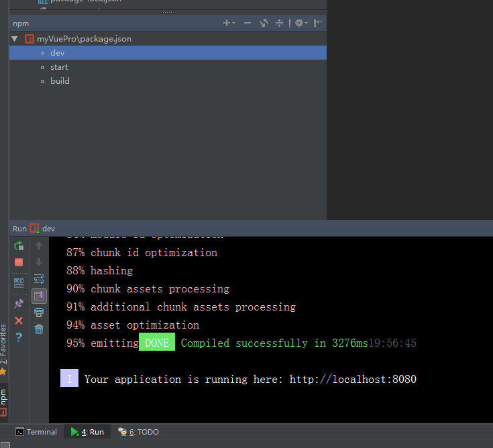
Task: Click the npm panel title label
Action: 21,23
